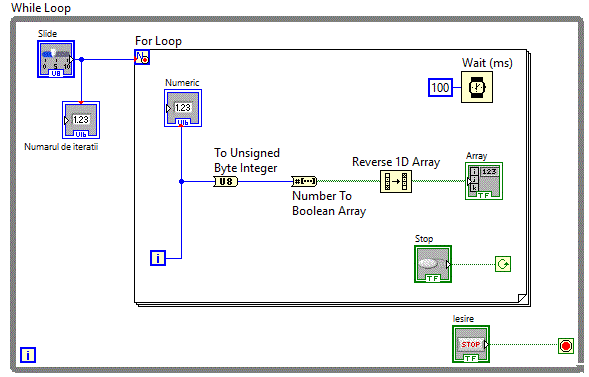The height and width of the screenshot is (377, 589).
Task: Select the To Unsigned Byte Integer node
Action: [226, 181]
